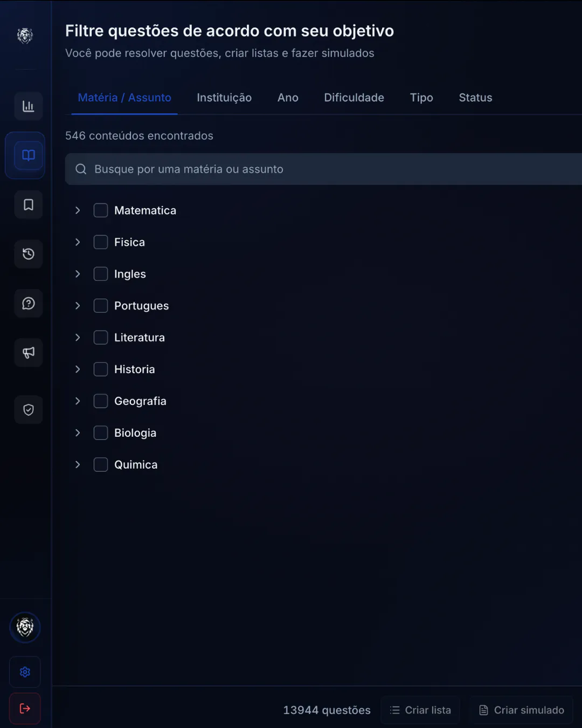This screenshot has width=582, height=728.
Task: Click the Criar simulado button
Action: 522,710
